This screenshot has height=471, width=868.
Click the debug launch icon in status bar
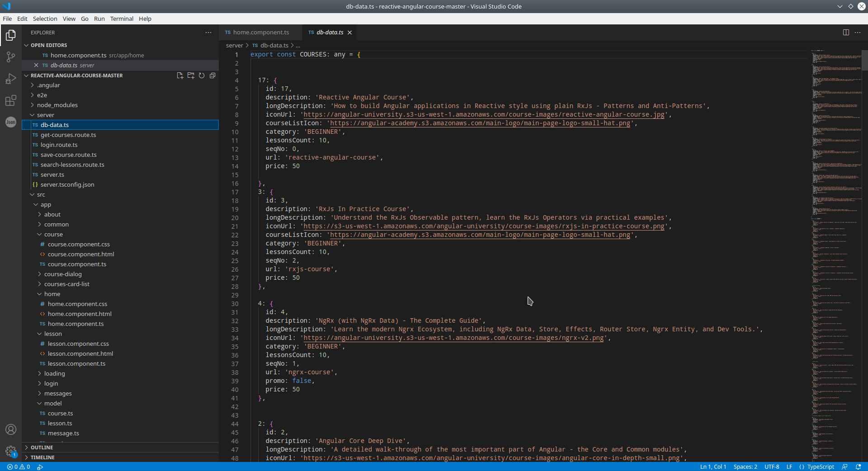click(x=40, y=466)
